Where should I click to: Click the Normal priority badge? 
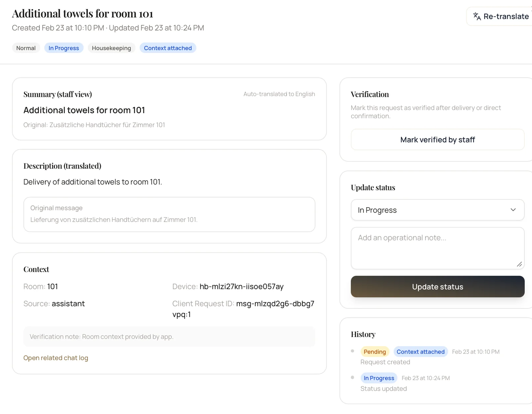(26, 48)
